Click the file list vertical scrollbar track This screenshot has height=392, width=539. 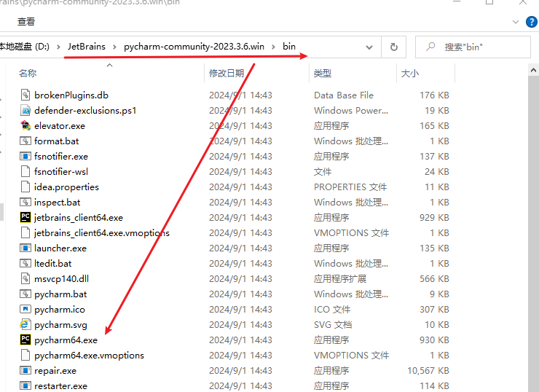pyautogui.click(x=533, y=234)
